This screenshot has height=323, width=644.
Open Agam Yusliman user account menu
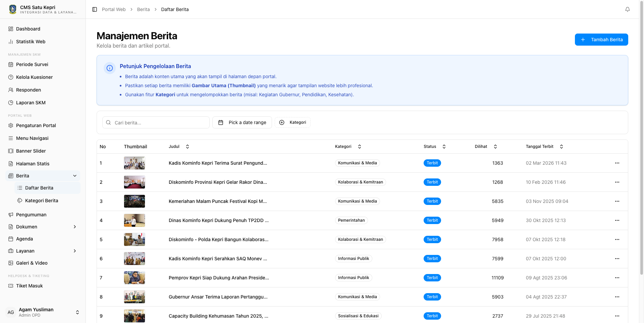43,312
